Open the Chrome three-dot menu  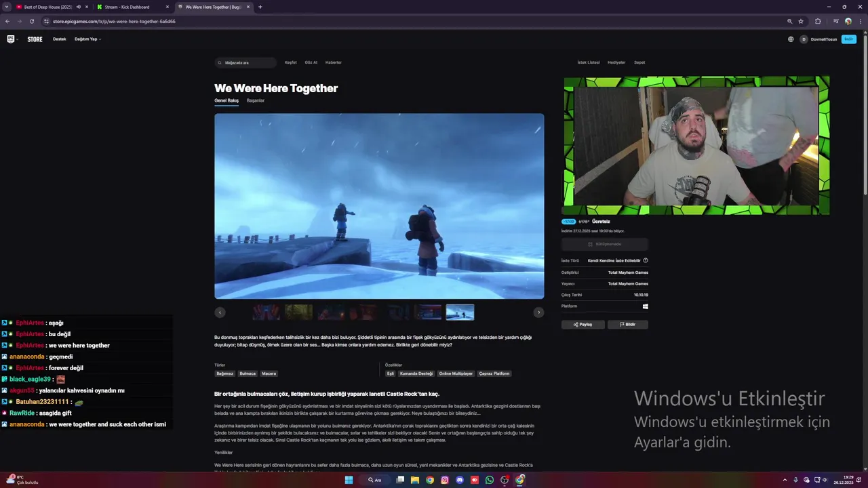(x=860, y=21)
